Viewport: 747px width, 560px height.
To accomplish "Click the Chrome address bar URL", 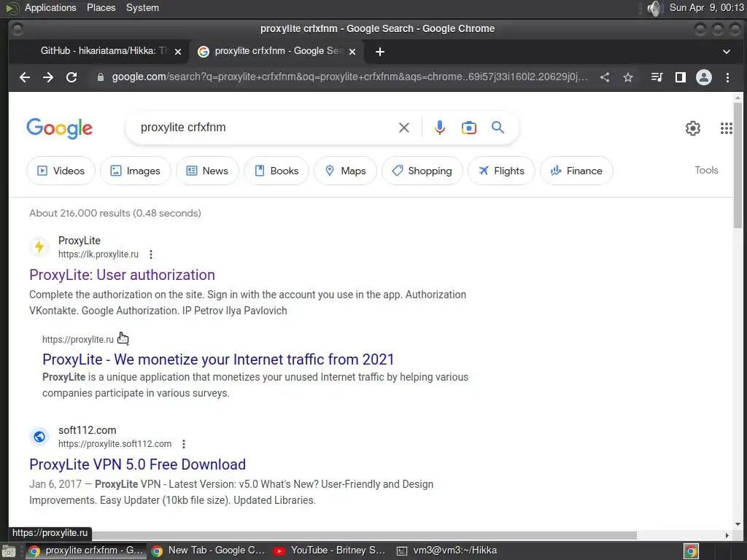I will click(349, 77).
